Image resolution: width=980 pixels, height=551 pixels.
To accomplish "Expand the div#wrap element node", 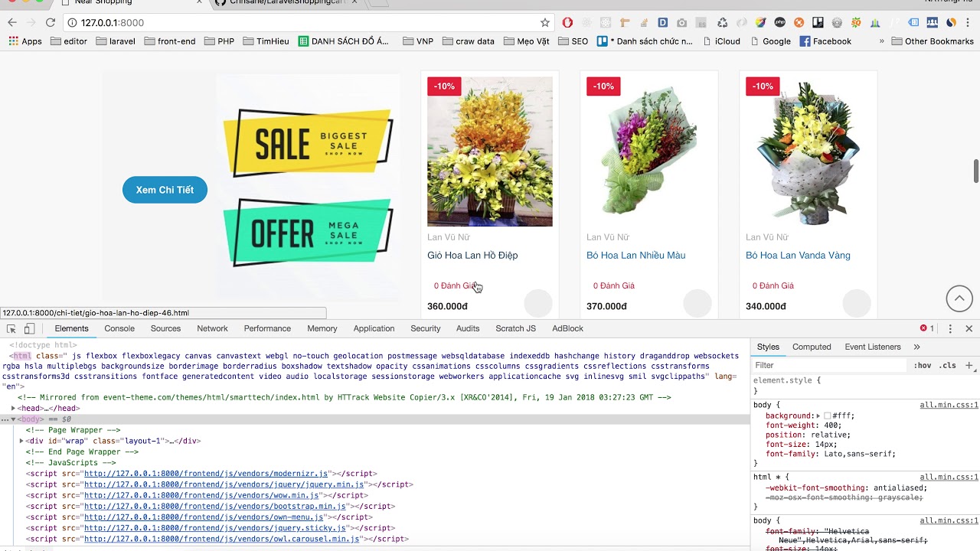I will coord(21,442).
